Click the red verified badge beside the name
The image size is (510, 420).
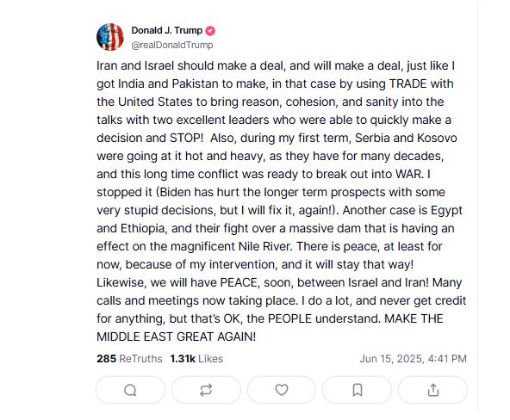(210, 30)
